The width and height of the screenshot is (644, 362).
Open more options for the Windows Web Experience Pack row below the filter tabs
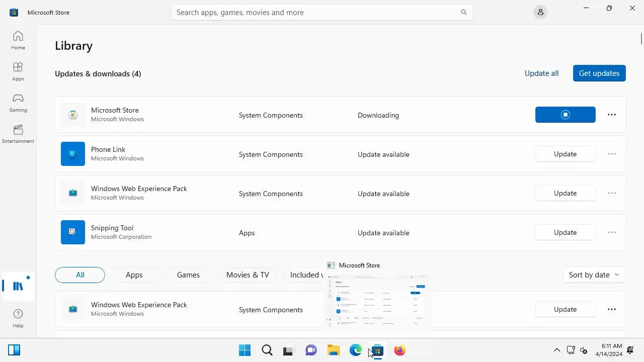pyautogui.click(x=612, y=309)
